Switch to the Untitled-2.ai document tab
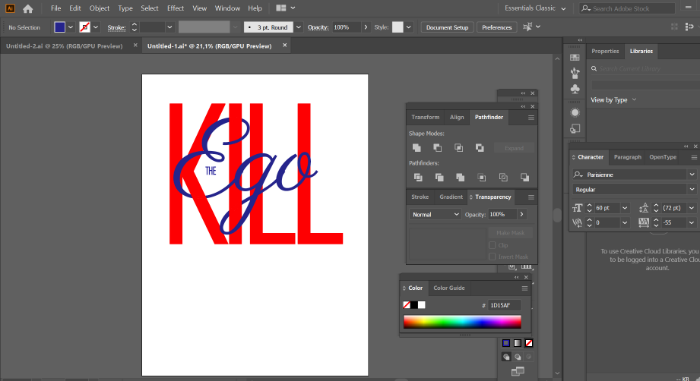Image resolution: width=700 pixels, height=381 pixels. tap(64, 46)
